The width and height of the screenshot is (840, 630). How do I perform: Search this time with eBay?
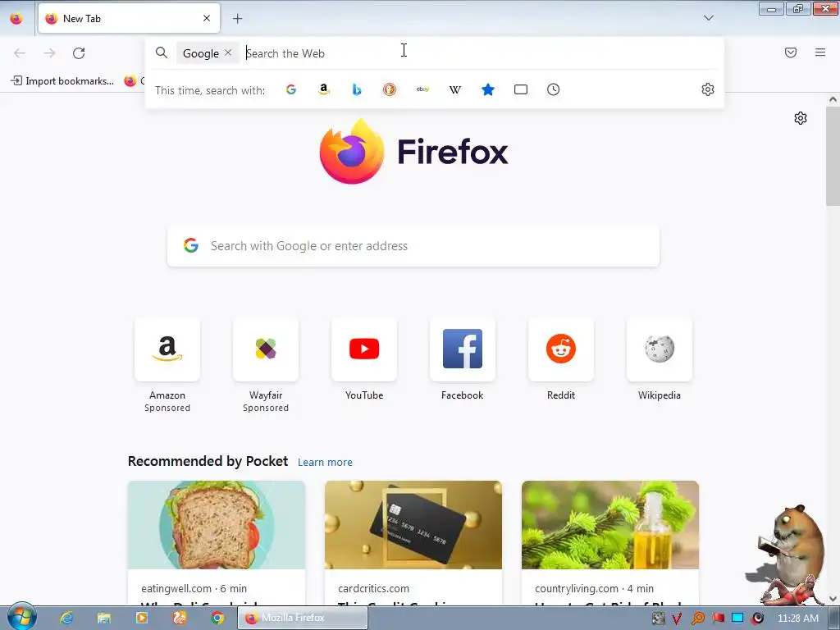(x=422, y=89)
